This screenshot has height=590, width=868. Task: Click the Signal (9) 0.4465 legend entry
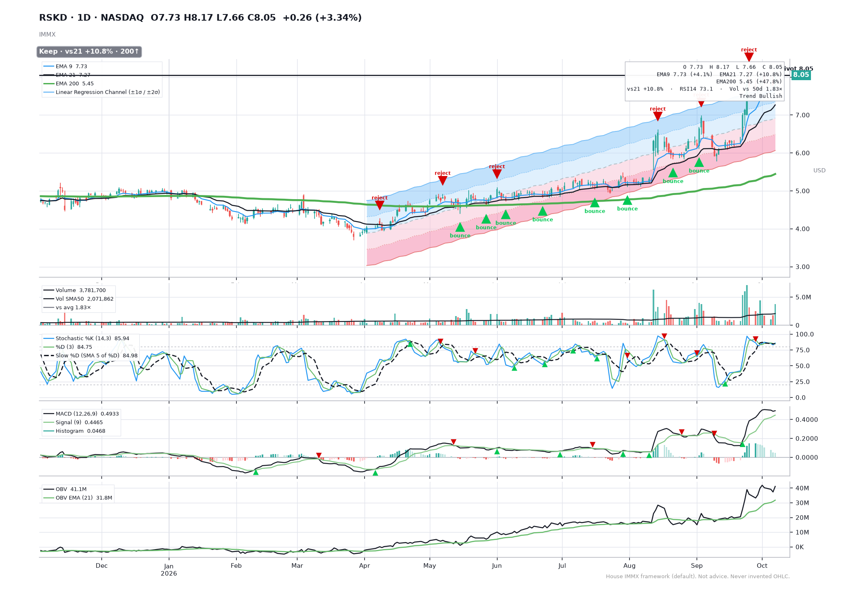click(x=73, y=422)
